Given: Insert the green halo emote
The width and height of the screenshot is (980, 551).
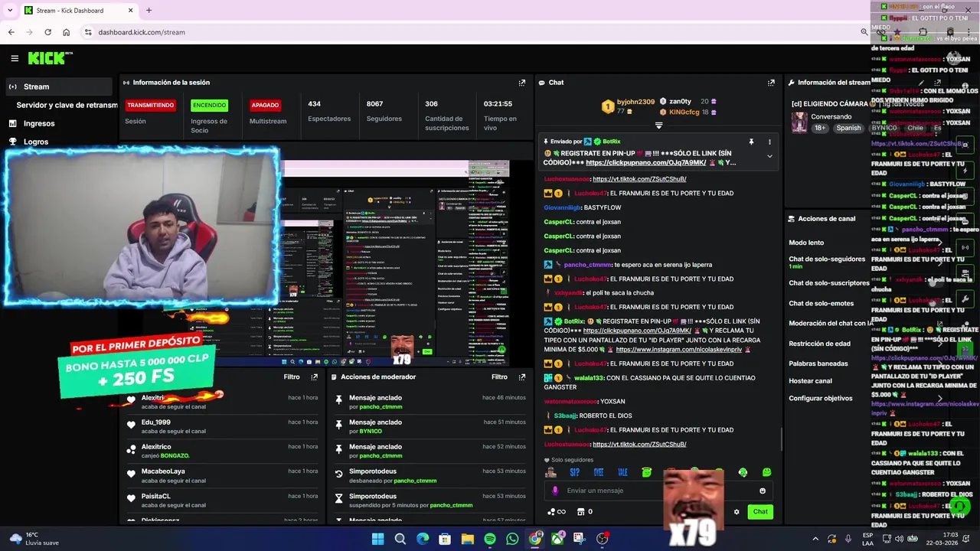Looking at the screenshot, I should pos(647,472).
